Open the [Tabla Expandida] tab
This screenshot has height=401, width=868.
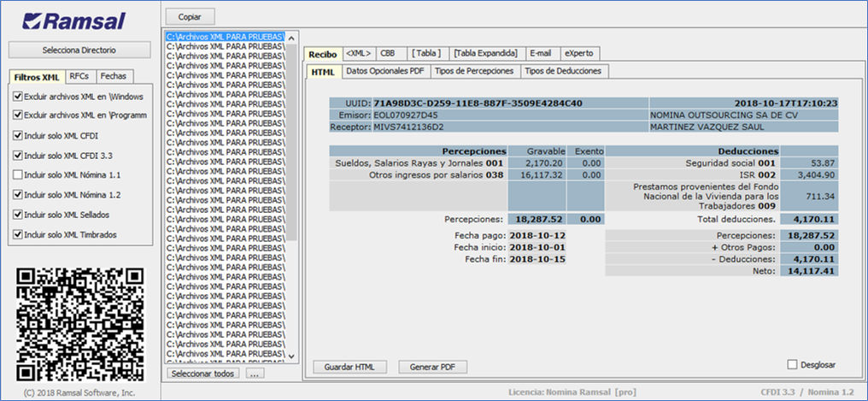485,53
